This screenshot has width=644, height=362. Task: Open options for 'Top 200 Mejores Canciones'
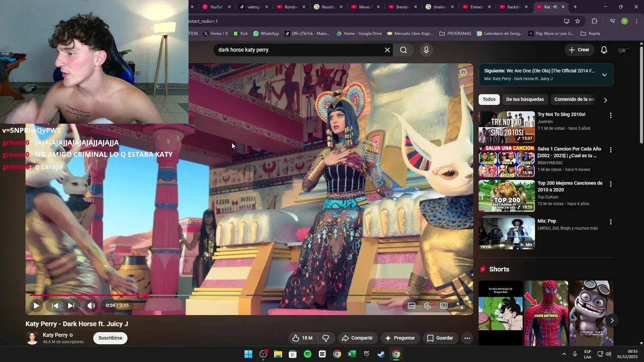pyautogui.click(x=611, y=184)
